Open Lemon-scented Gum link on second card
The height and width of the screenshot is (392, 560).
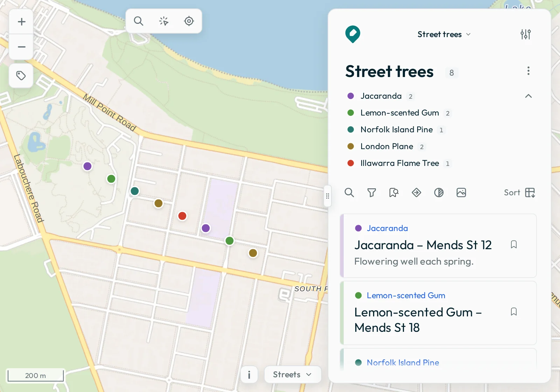coord(406,295)
